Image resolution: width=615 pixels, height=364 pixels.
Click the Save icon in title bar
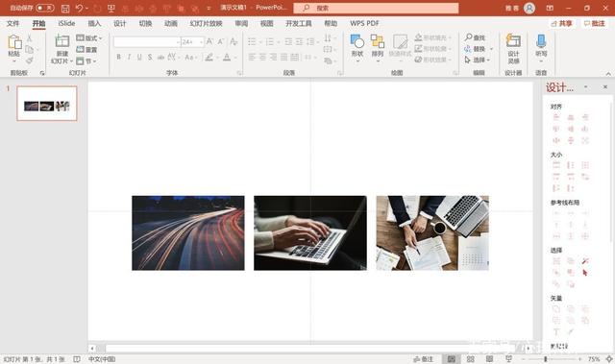pos(65,8)
